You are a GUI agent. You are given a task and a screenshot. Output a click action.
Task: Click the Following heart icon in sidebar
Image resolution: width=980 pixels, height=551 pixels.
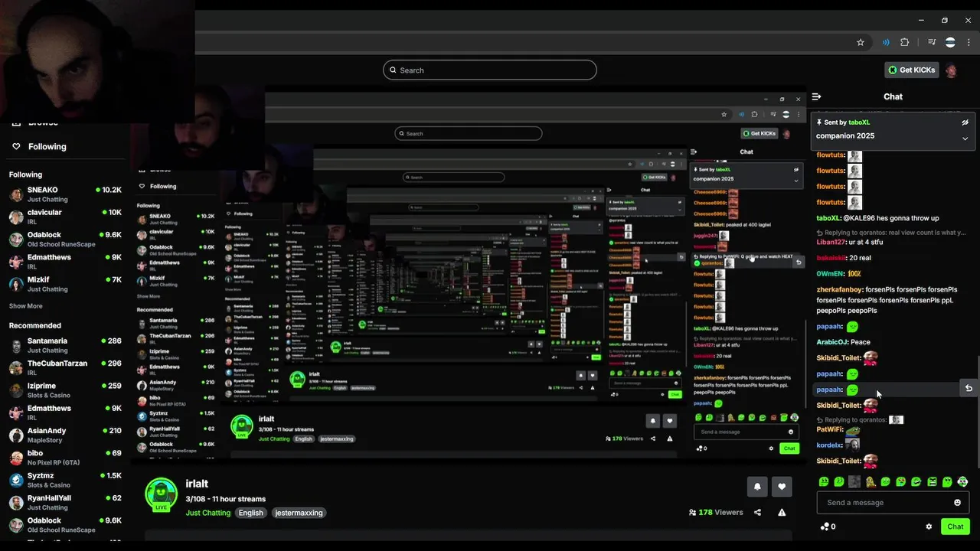tap(16, 146)
